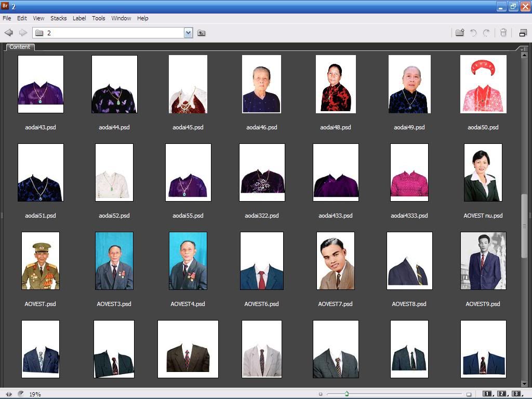This screenshot has height=399, width=532.
Task: Click the folder path field showing 2
Action: point(113,33)
